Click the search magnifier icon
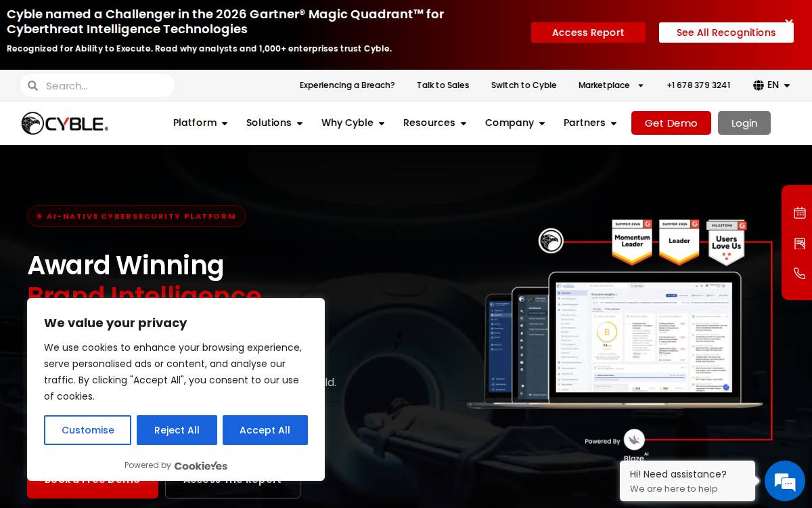This screenshot has height=508, width=812. (x=32, y=86)
